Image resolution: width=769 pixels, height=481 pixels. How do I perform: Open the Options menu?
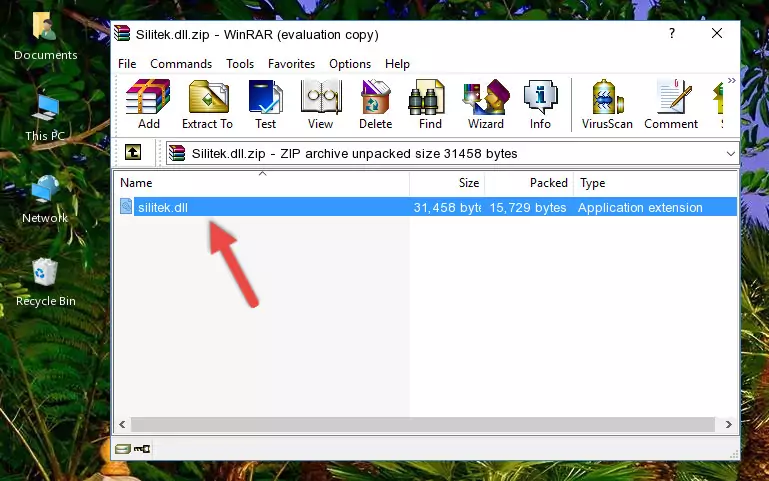[350, 64]
